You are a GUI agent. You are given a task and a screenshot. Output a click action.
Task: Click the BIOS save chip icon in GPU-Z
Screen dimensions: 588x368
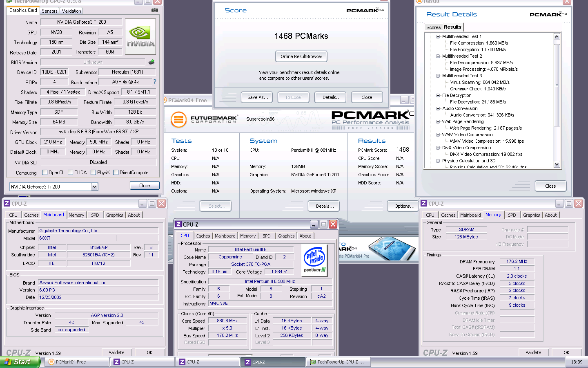[151, 62]
